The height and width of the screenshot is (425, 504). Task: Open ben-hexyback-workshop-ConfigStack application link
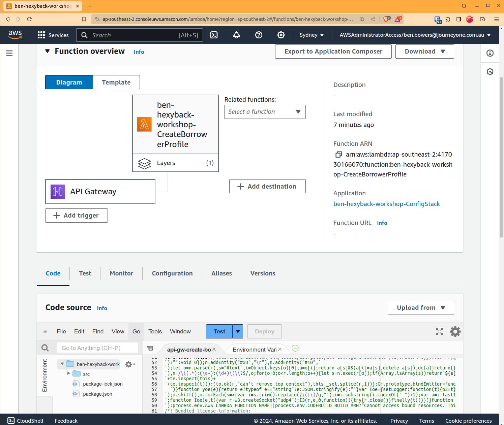[x=387, y=204]
